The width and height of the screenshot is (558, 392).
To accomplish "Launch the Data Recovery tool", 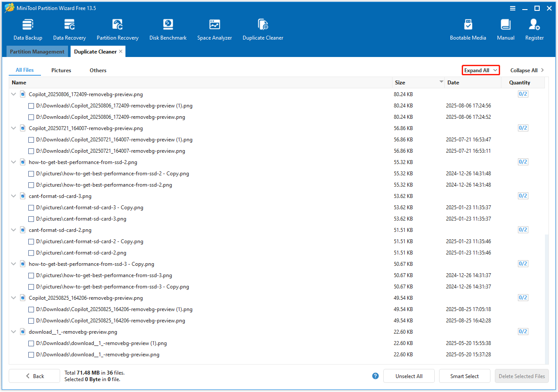I will click(x=69, y=30).
